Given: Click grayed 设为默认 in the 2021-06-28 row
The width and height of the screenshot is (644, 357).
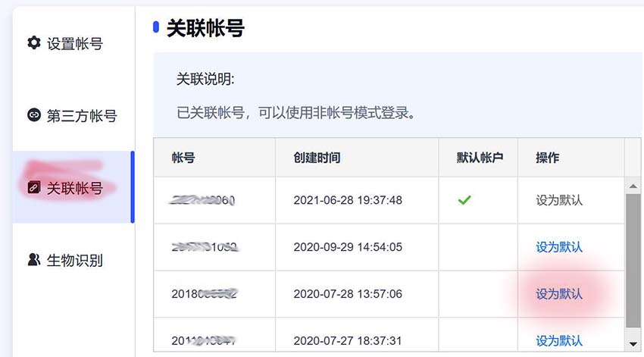Looking at the screenshot, I should click(559, 200).
